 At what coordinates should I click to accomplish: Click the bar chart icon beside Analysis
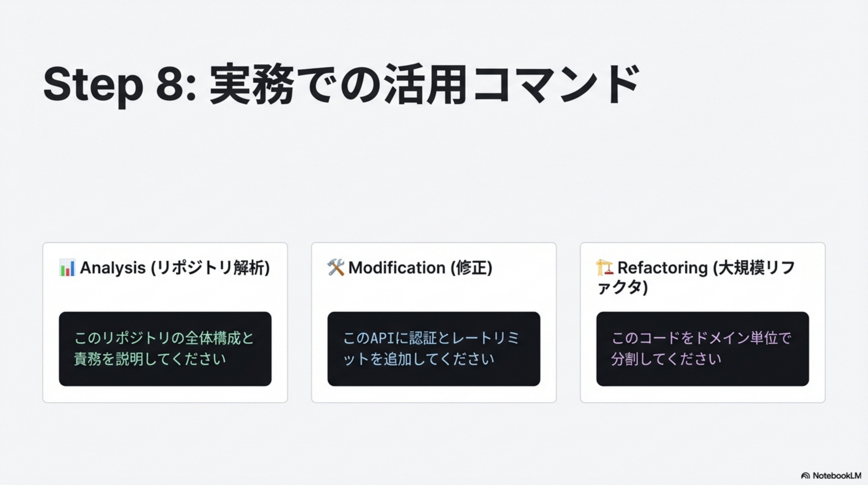(67, 268)
